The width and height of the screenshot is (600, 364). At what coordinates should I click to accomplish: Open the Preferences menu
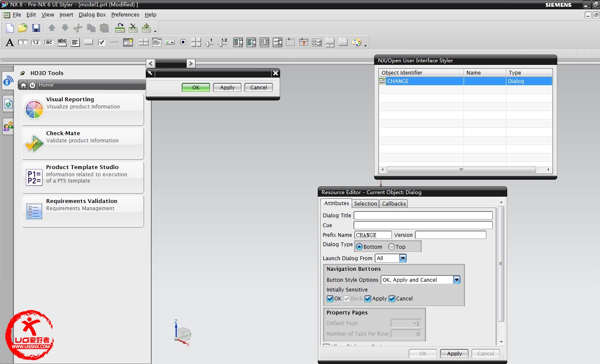tap(125, 15)
